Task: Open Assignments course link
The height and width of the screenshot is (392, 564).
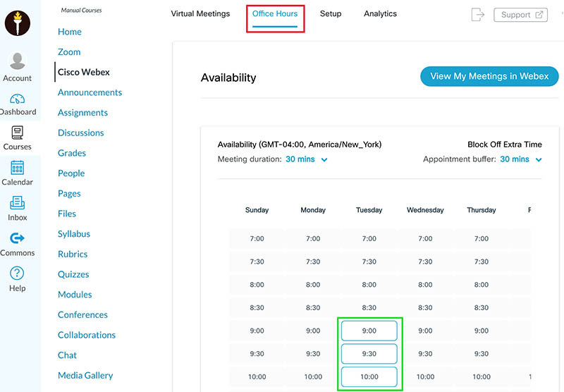Action: pos(82,113)
